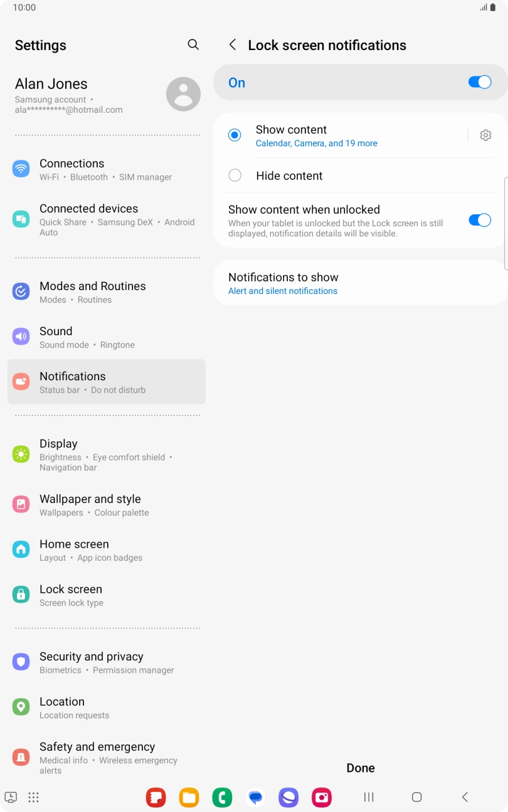Screen dimensions: 508x812
Task: Tap the back arrow beside Lock screen notifications
Action: 233,44
